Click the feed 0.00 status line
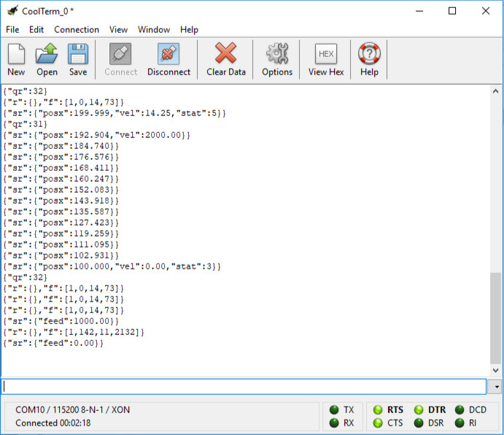 pyautogui.click(x=53, y=343)
